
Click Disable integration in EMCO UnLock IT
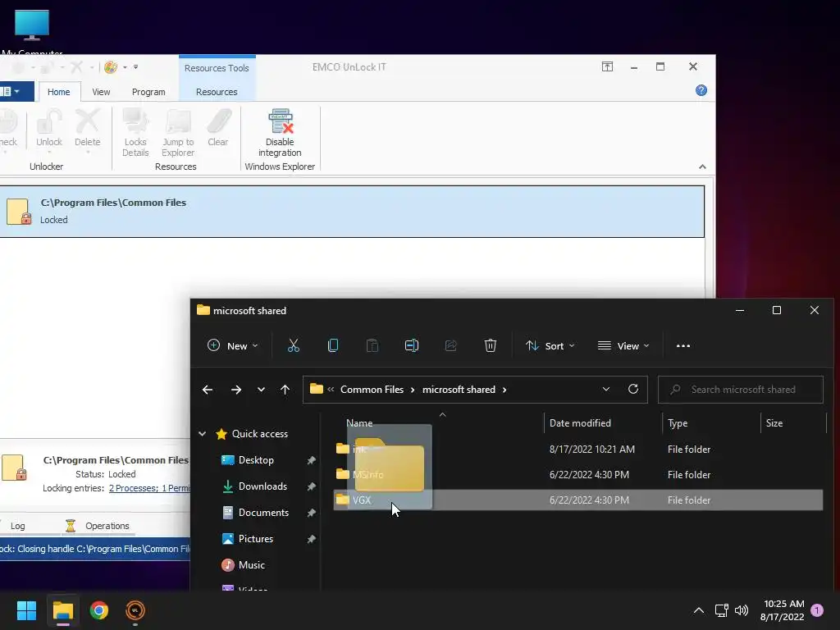tap(280, 133)
